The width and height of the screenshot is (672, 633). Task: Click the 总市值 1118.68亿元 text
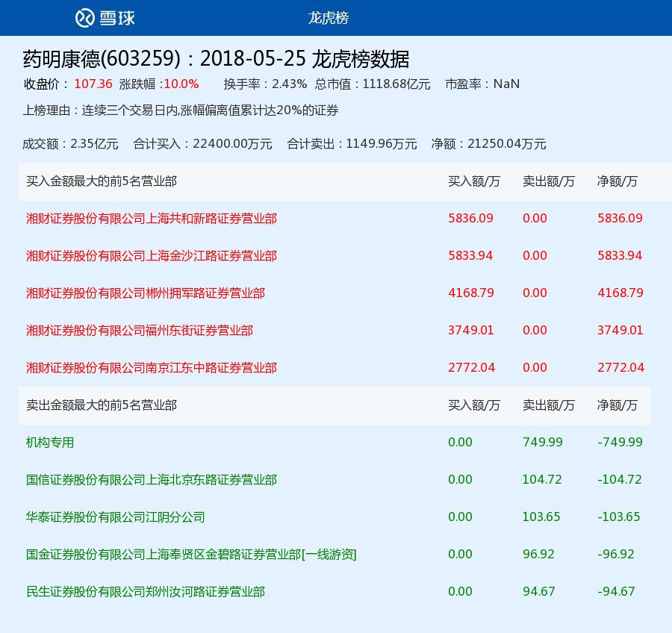click(x=373, y=84)
